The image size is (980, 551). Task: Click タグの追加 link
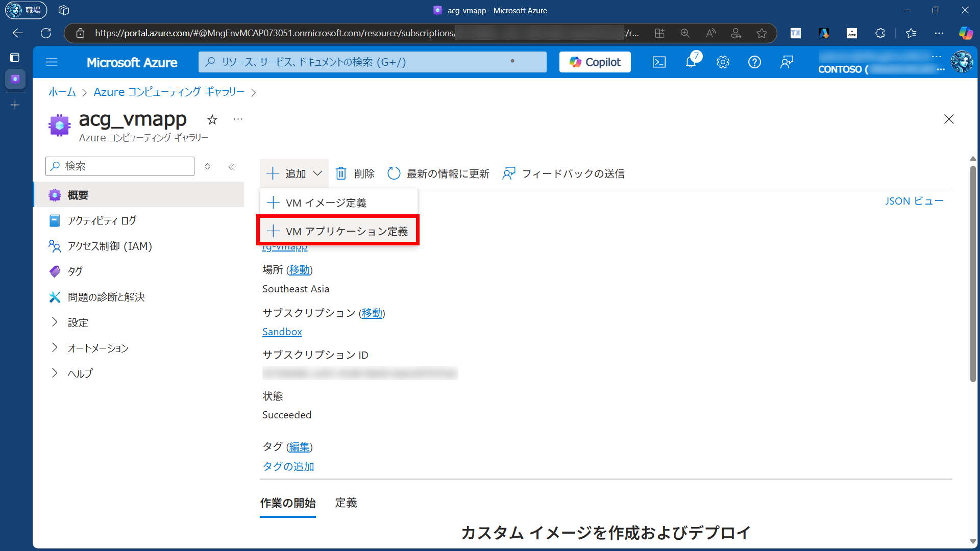pyautogui.click(x=288, y=467)
